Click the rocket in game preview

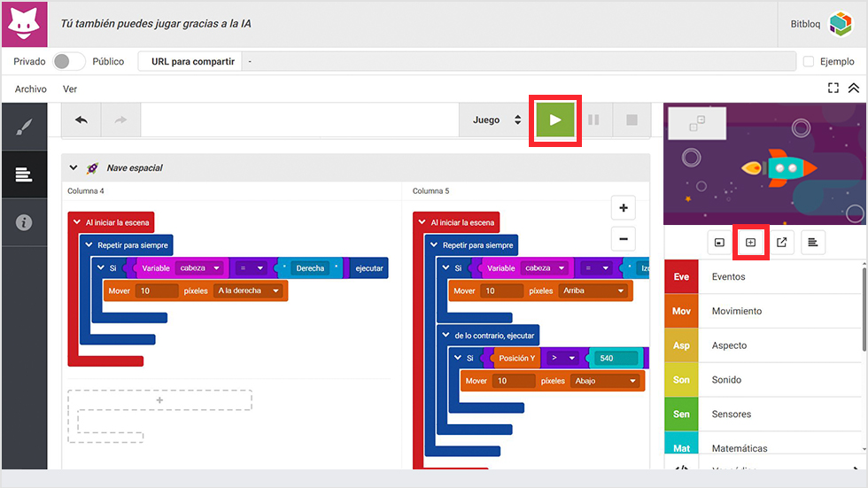point(779,167)
